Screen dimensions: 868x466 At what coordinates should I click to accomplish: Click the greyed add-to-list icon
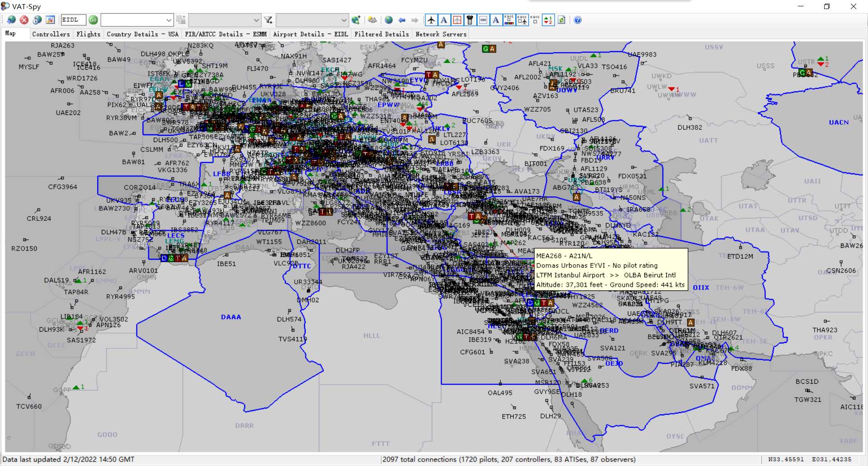[x=181, y=20]
